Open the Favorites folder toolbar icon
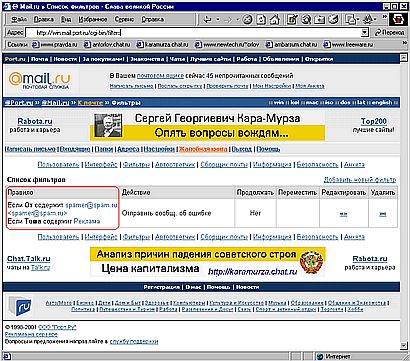410x361 pixels. click(320, 20)
